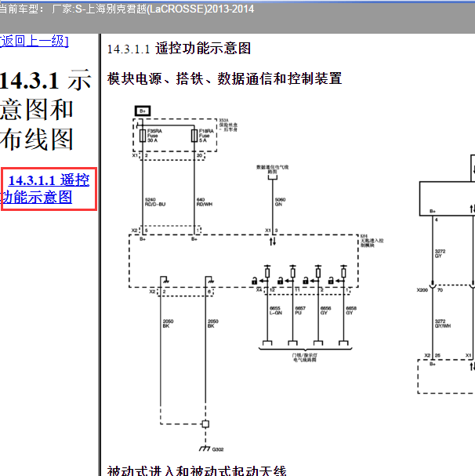The height and width of the screenshot is (476, 475).
Task: Click the X53A fuse block label
Action: [x=228, y=125]
